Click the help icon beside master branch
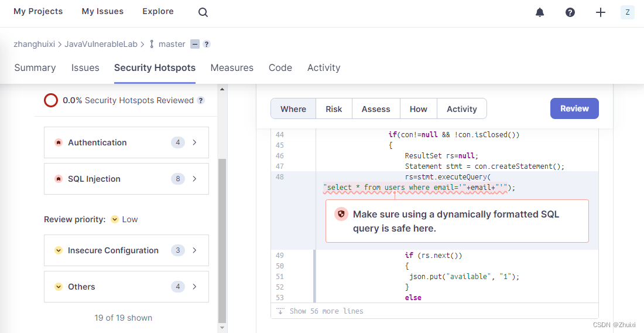The width and height of the screenshot is (644, 333). pyautogui.click(x=207, y=45)
